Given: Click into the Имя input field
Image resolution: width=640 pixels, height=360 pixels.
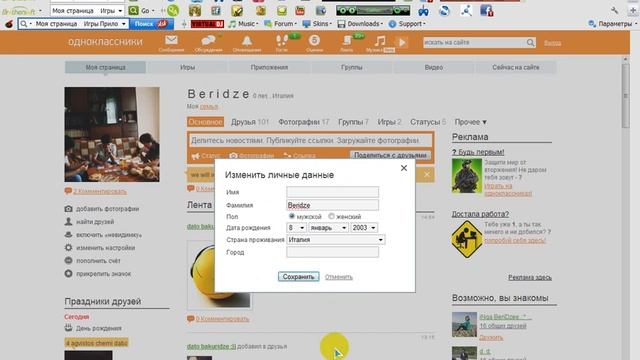Looking at the screenshot, I should (332, 192).
